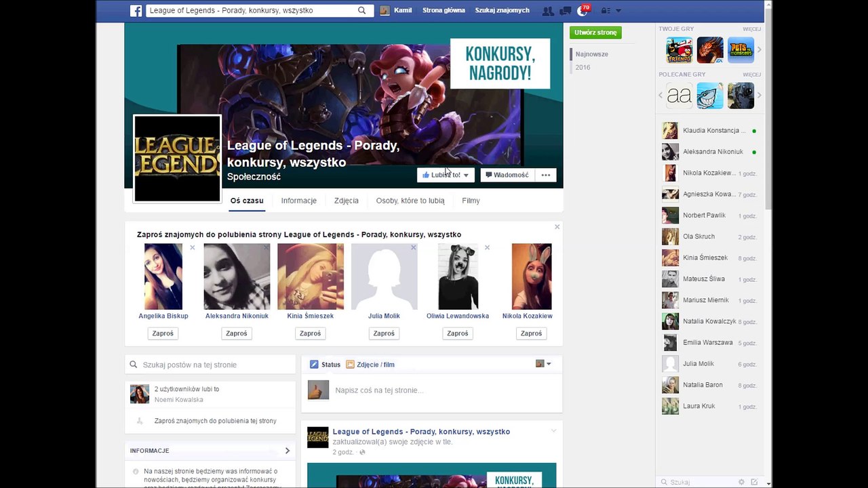Dismiss Julia Molik invite suggestion
Viewport: 868px width, 488px height.
coord(414,247)
